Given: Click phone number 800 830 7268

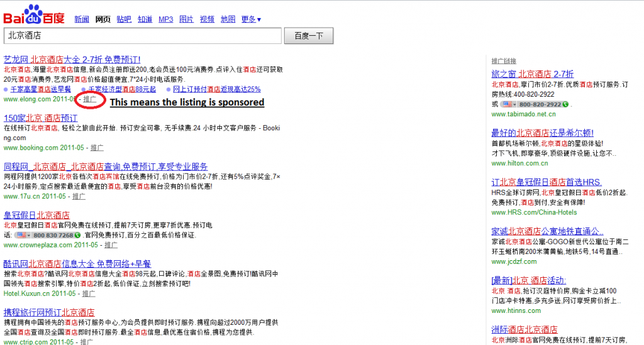Looking at the screenshot, I should tap(53, 235).
